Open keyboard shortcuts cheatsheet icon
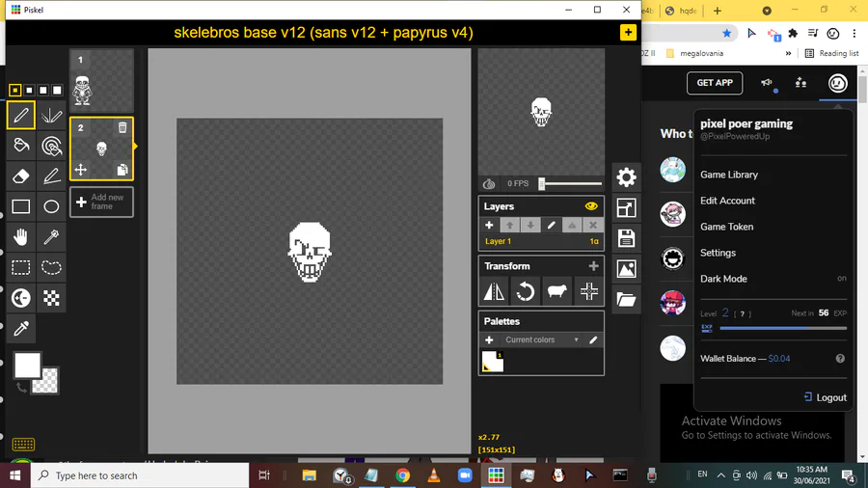 pyautogui.click(x=23, y=445)
